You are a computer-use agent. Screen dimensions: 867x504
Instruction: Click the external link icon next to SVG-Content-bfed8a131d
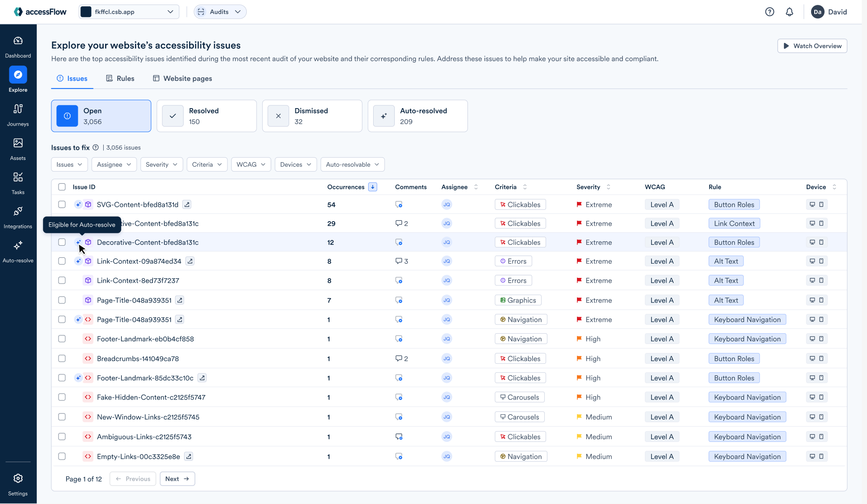coord(187,204)
